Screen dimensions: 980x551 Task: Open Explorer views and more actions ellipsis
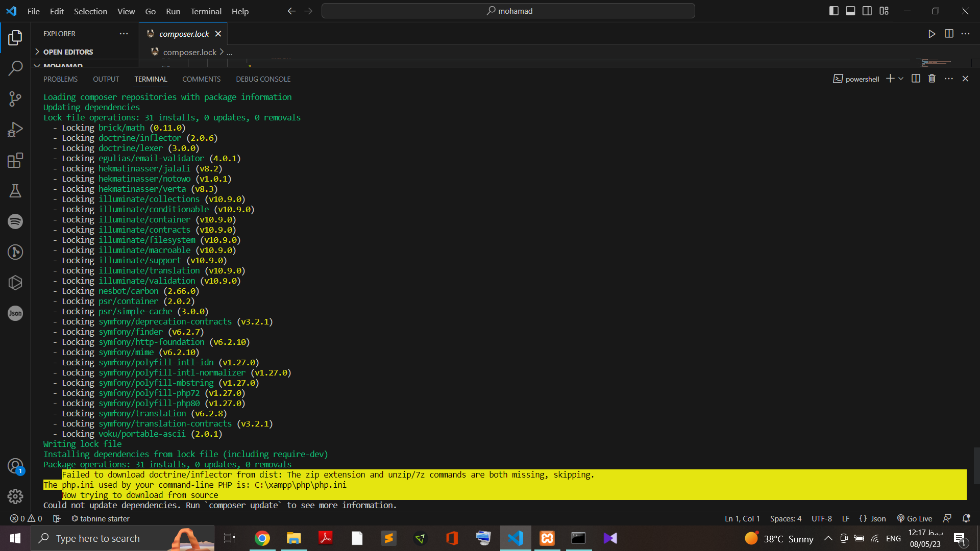[x=124, y=34]
